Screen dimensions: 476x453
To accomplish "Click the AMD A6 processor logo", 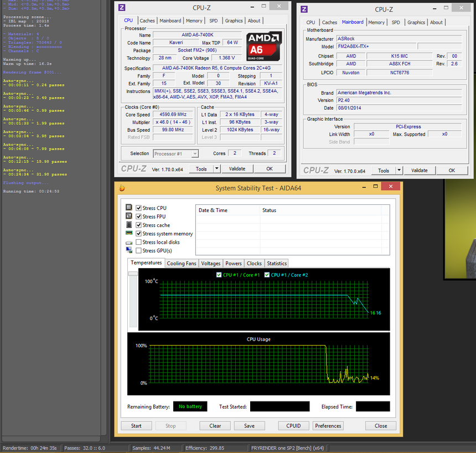I will click(264, 46).
